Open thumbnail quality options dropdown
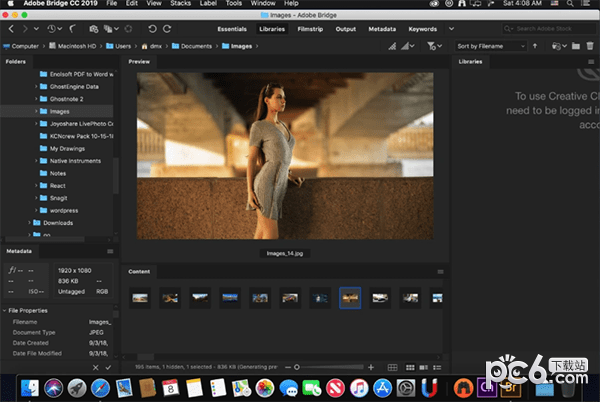 click(x=408, y=46)
